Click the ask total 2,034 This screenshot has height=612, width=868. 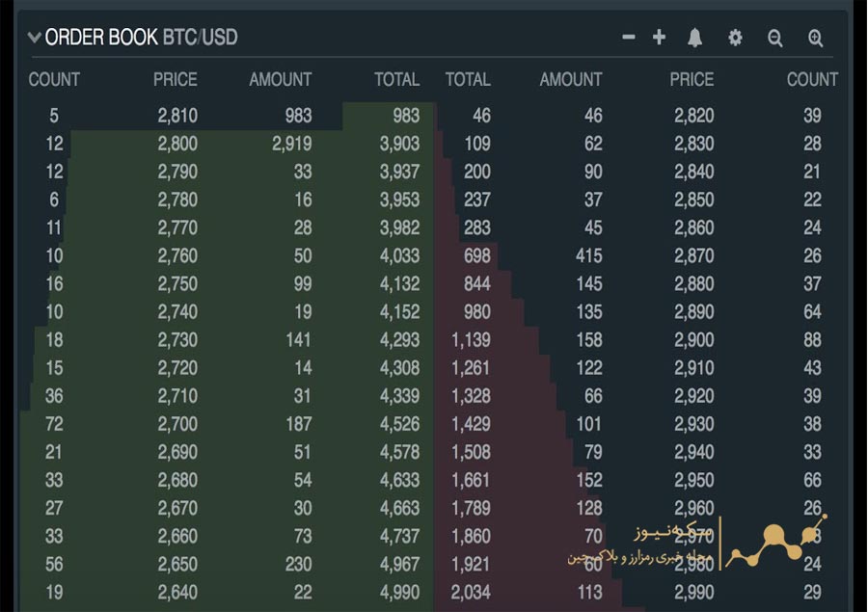[x=470, y=592]
